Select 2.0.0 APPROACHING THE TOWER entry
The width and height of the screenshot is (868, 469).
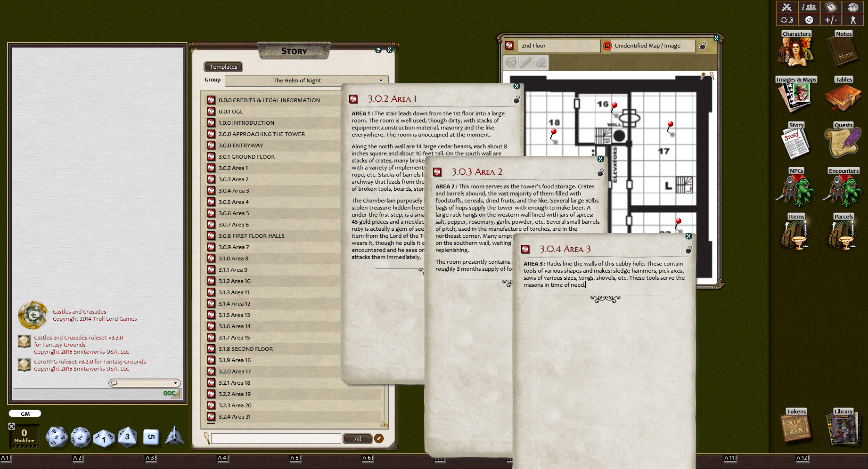click(x=262, y=134)
